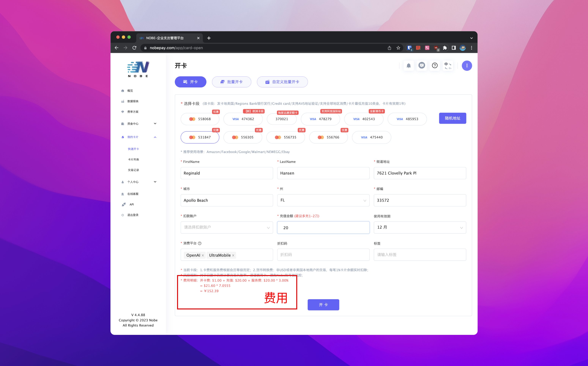Click the 开卡 submit button

[x=323, y=305]
